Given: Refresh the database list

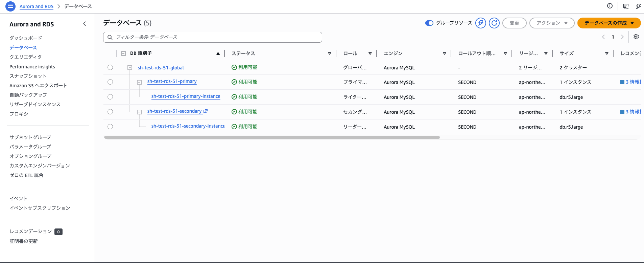Looking at the screenshot, I should pyautogui.click(x=494, y=23).
